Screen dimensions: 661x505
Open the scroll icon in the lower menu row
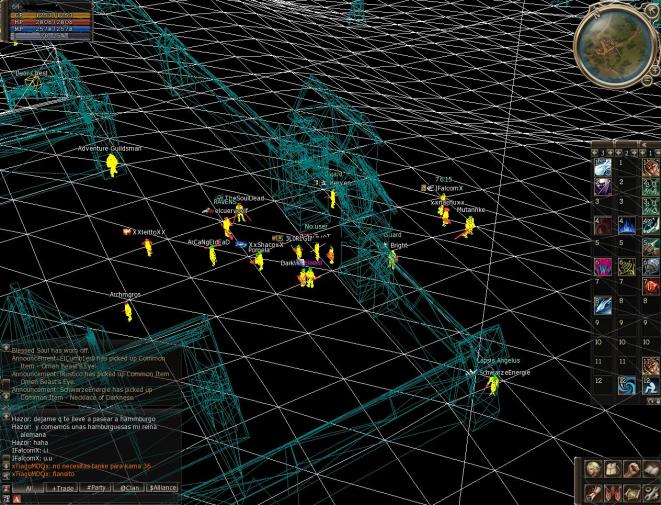(593, 492)
